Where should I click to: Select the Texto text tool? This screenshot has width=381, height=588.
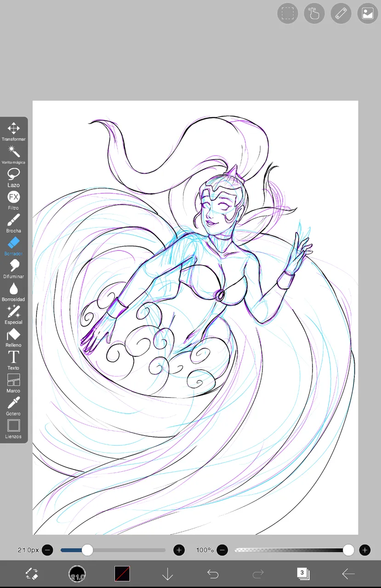[13, 360]
